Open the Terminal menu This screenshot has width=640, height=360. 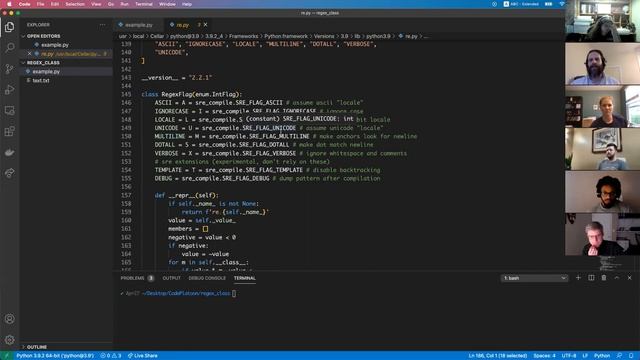pos(144,4)
